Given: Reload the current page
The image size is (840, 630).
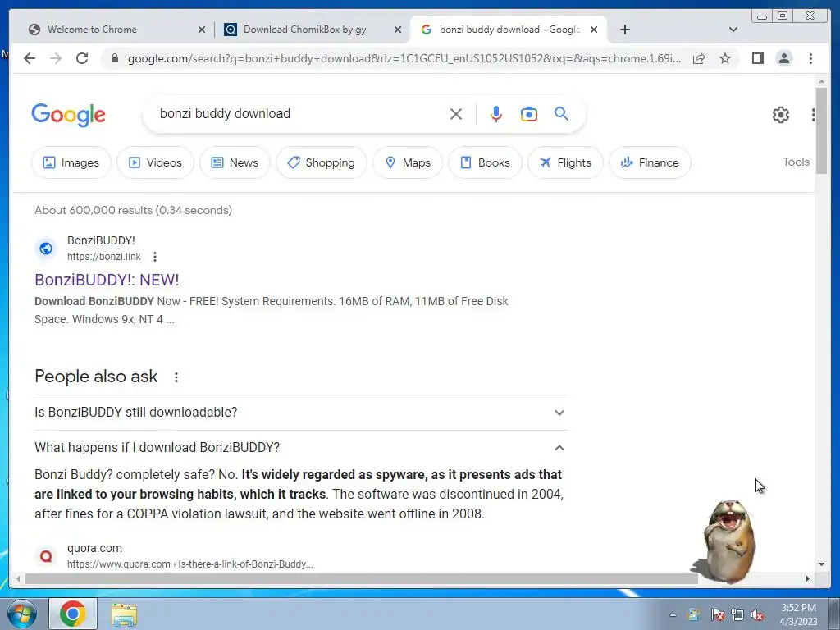Looking at the screenshot, I should pos(82,58).
